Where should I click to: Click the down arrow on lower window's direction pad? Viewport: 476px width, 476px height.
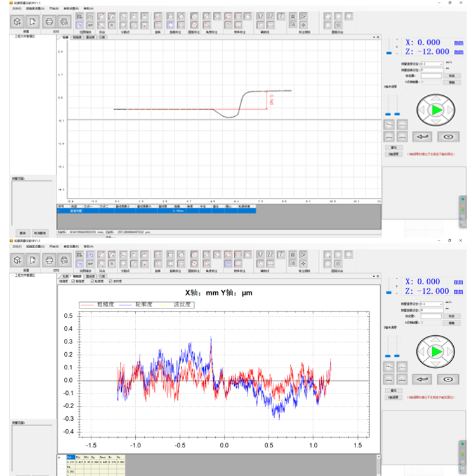(x=435, y=364)
